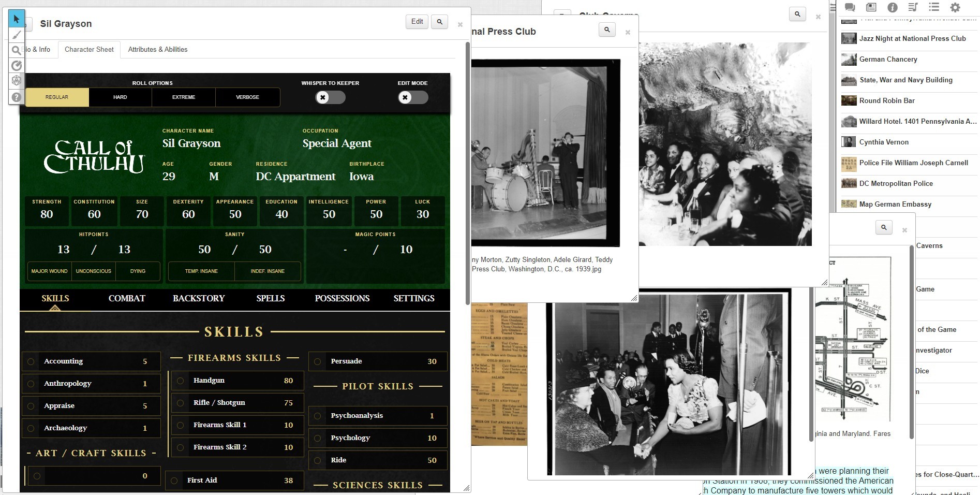Mark the Dying status

click(x=138, y=271)
